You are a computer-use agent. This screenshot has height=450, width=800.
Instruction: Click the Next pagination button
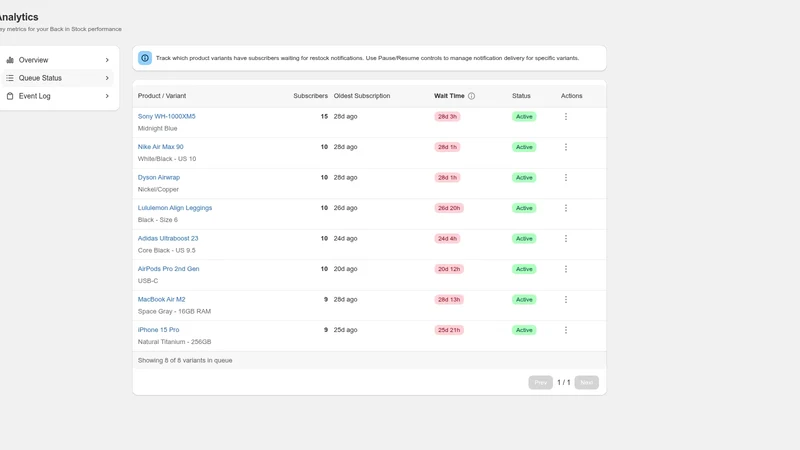tap(587, 383)
